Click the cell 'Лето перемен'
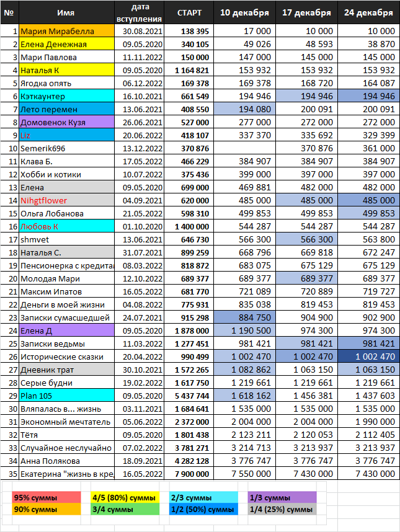The image size is (400, 532). [x=66, y=109]
